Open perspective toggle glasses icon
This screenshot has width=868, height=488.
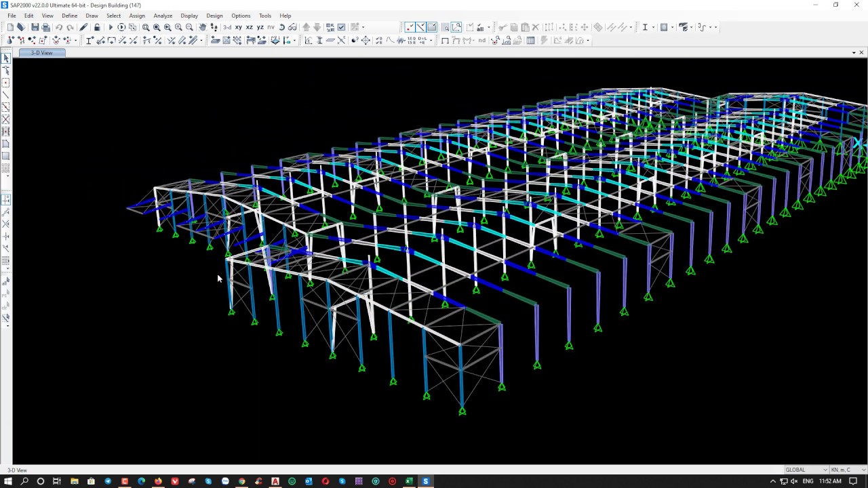[292, 27]
